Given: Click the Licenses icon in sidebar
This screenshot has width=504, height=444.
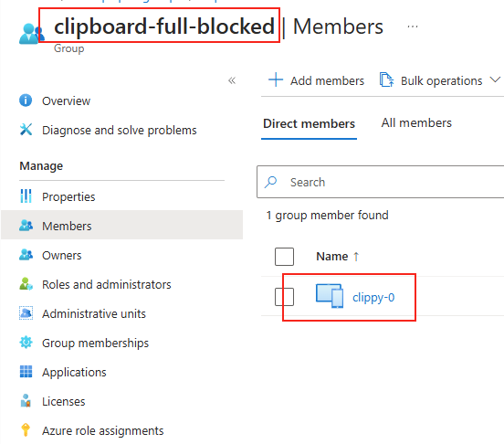Looking at the screenshot, I should (26, 401).
